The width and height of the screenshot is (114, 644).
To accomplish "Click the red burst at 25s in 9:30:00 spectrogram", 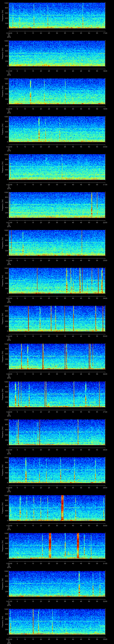I will [50, 546].
